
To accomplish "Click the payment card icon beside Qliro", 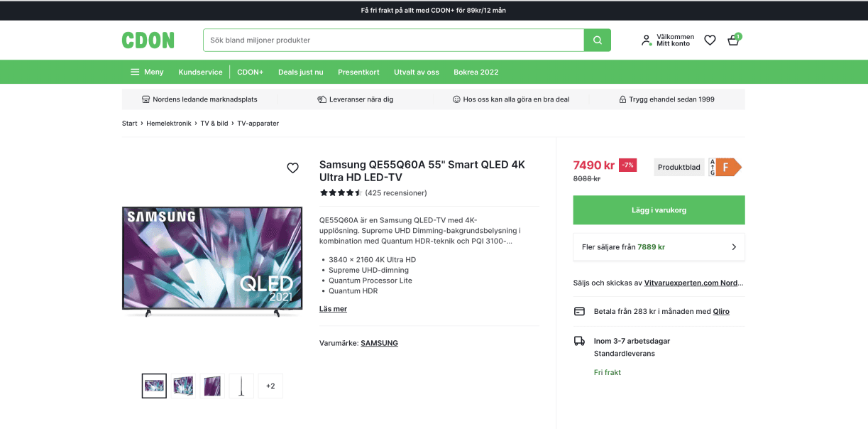I will pyautogui.click(x=579, y=311).
